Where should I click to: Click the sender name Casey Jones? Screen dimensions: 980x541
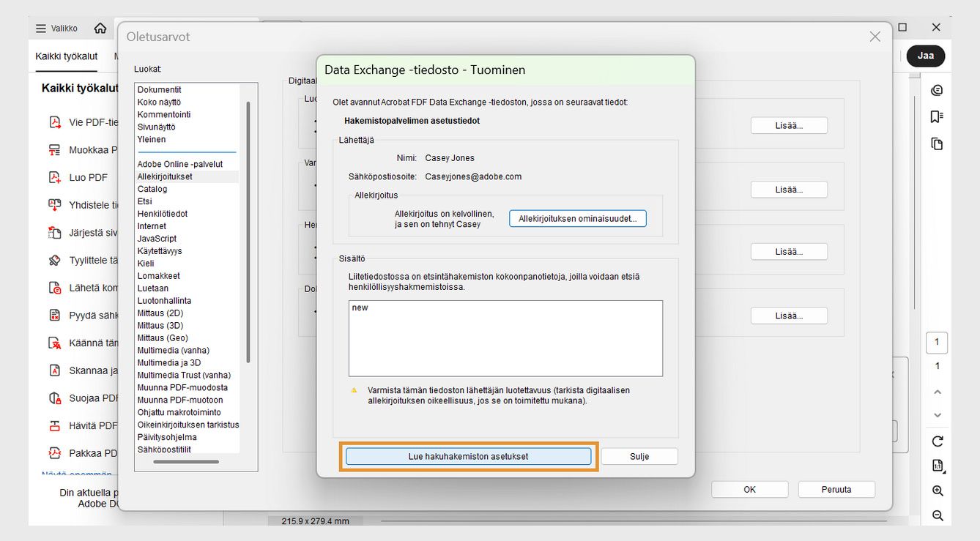pos(450,158)
